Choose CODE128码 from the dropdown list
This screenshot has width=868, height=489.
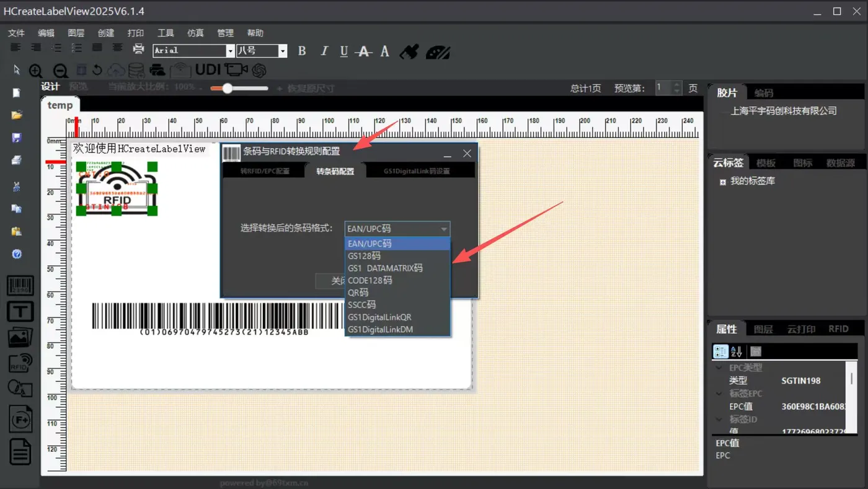(x=397, y=280)
